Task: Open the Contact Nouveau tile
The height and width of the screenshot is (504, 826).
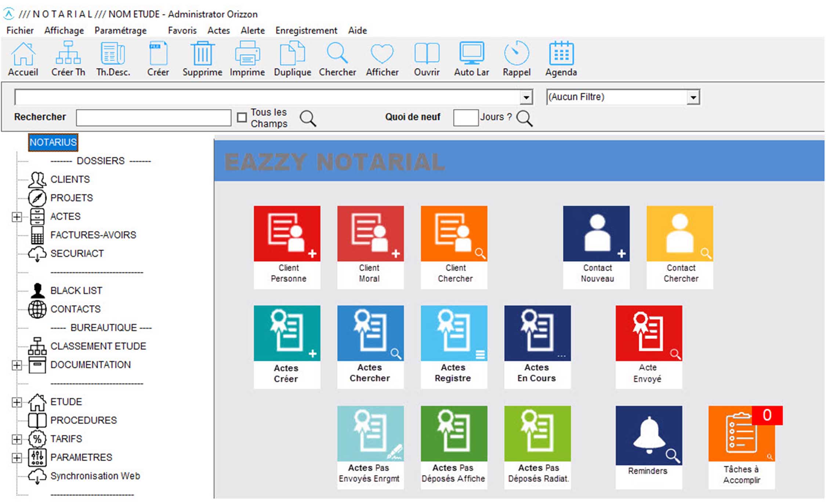Action: 596,247
